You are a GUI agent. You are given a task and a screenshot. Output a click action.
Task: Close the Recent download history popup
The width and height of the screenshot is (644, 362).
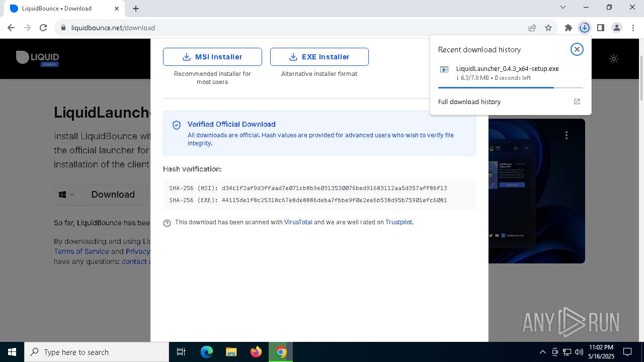577,49
